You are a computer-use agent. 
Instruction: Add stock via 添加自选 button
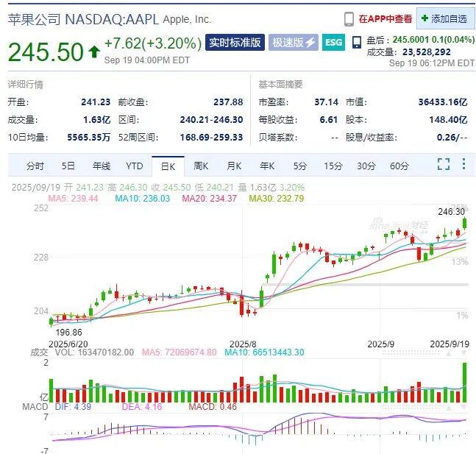tap(444, 19)
